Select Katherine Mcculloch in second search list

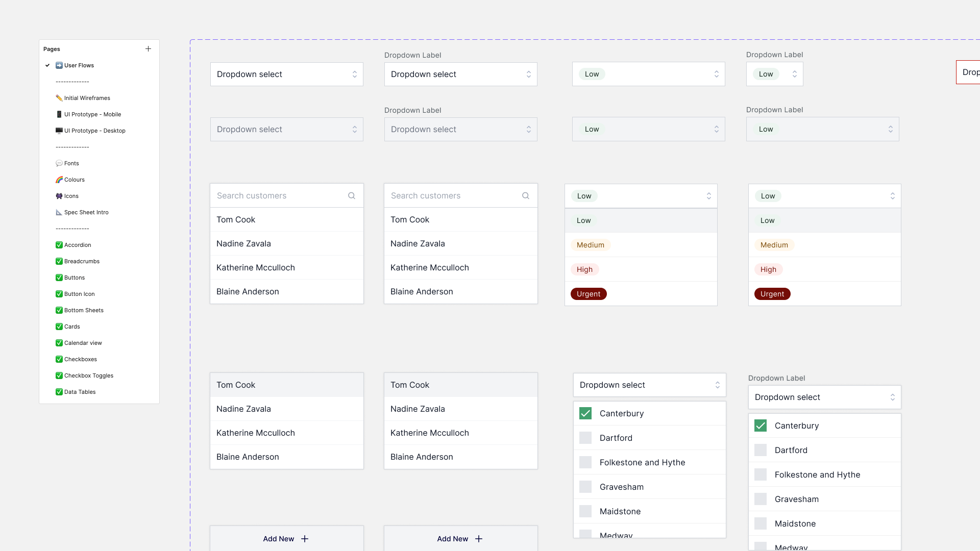click(461, 267)
